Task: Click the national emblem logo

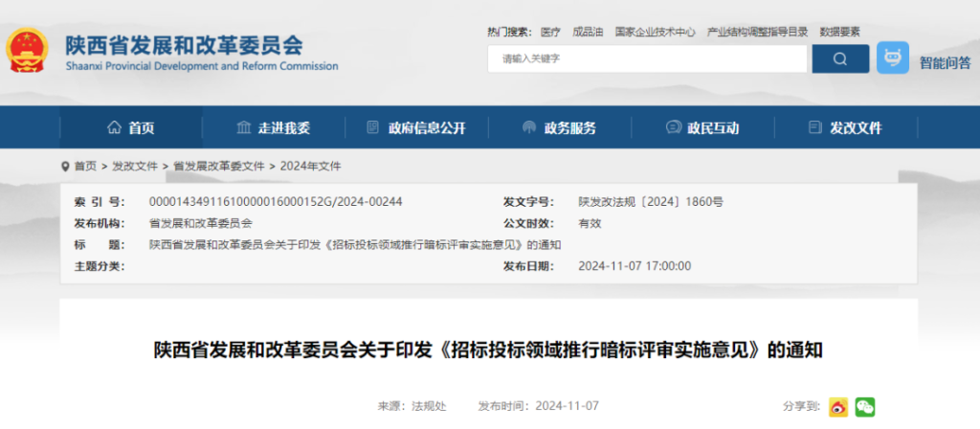Action: [x=26, y=50]
